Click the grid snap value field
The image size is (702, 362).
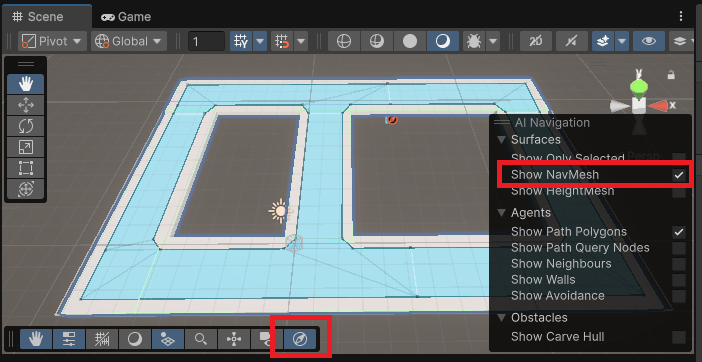tap(206, 41)
